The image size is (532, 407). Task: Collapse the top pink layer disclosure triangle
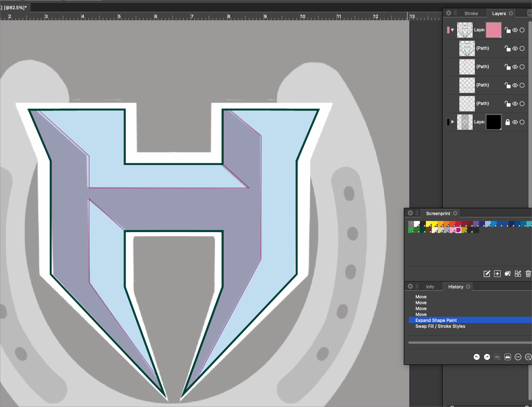(452, 30)
